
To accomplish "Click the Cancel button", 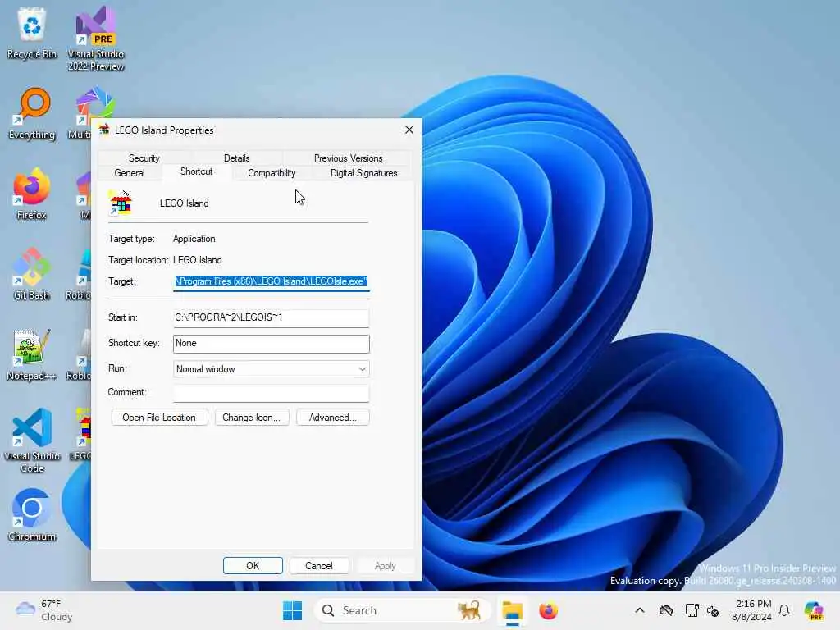I will (x=319, y=566).
